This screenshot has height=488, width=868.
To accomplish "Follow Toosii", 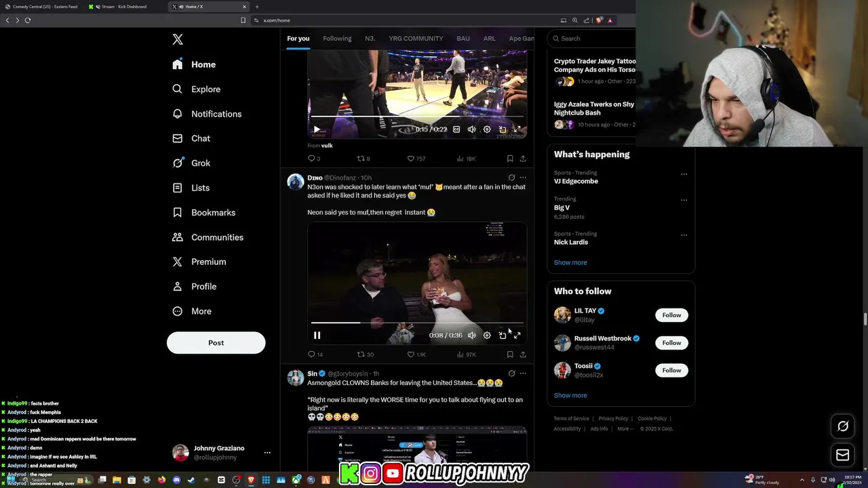I will (671, 370).
